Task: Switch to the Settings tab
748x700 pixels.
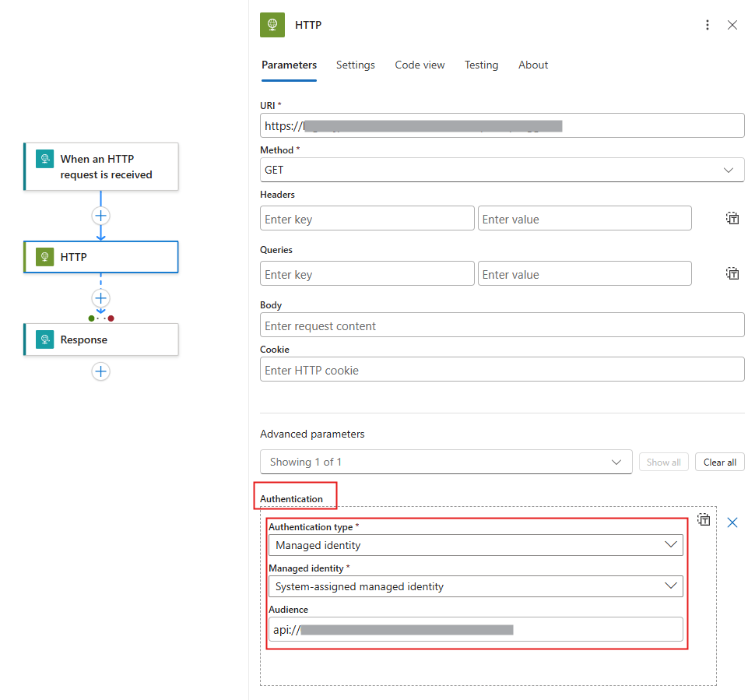Action: click(x=355, y=65)
